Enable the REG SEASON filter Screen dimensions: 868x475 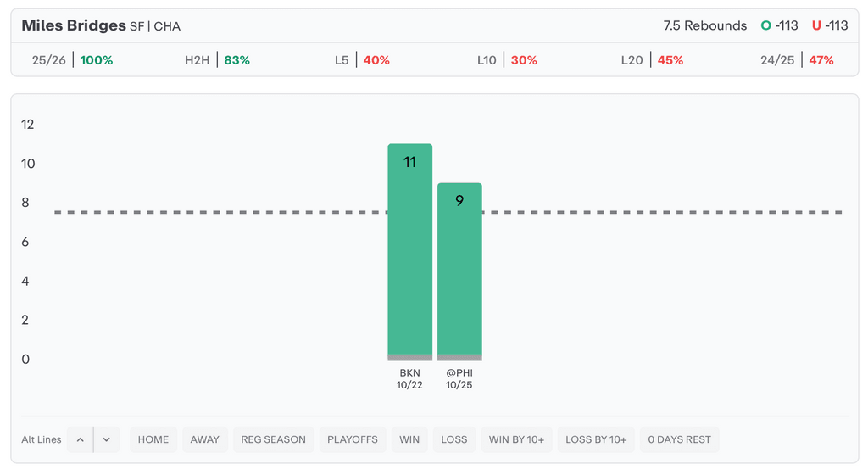273,439
